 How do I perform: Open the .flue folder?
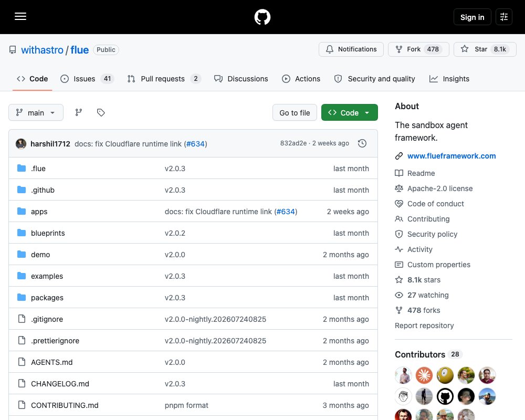[38, 169]
